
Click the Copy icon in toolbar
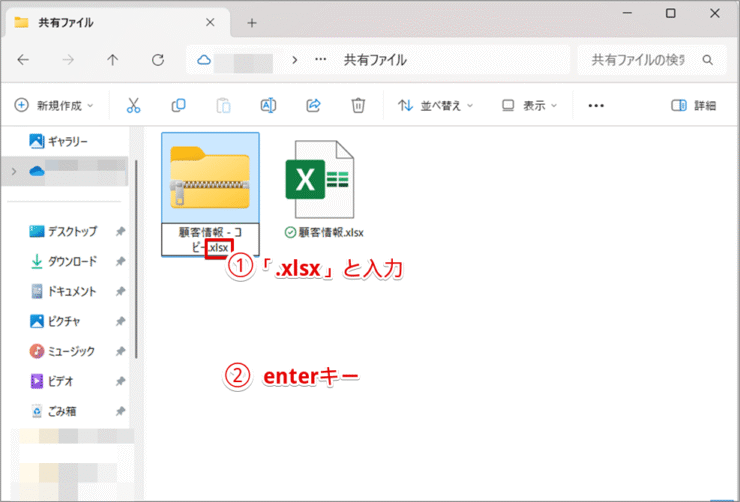(178, 105)
